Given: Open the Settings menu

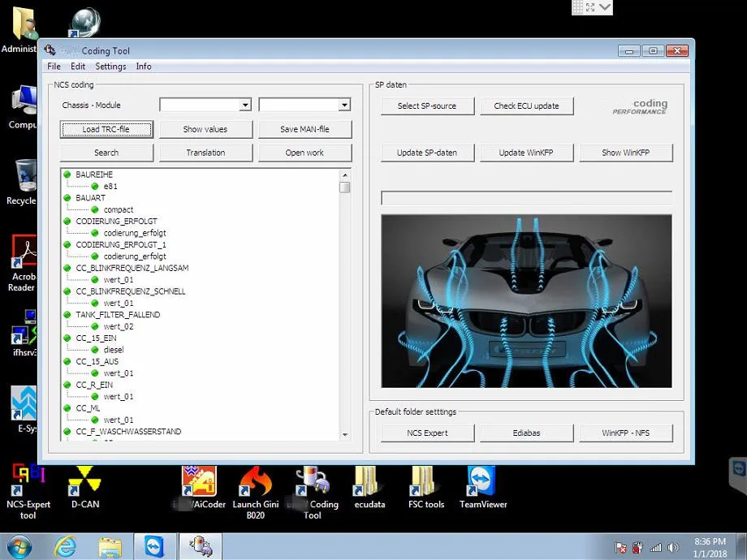Looking at the screenshot, I should (x=110, y=67).
